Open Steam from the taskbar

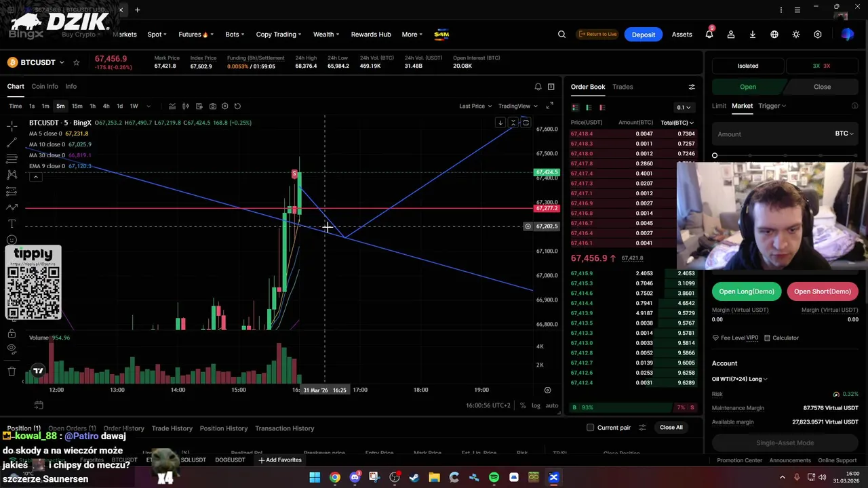[414, 477]
